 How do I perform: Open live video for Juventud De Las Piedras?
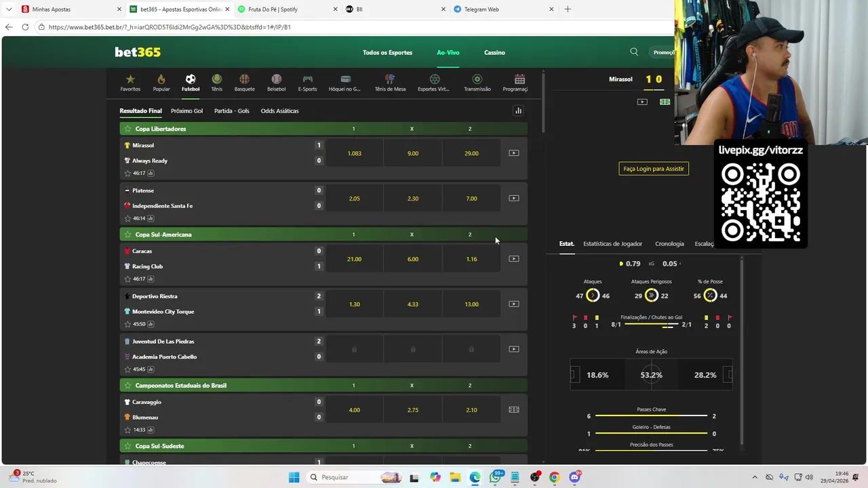coord(514,350)
